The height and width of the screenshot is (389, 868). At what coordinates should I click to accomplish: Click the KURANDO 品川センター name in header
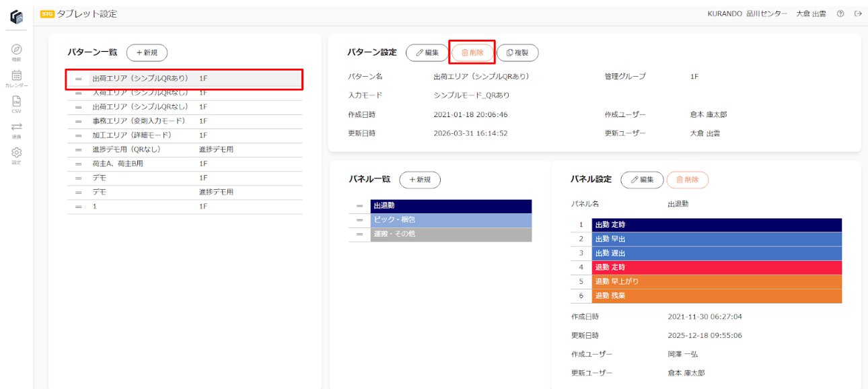pos(747,13)
